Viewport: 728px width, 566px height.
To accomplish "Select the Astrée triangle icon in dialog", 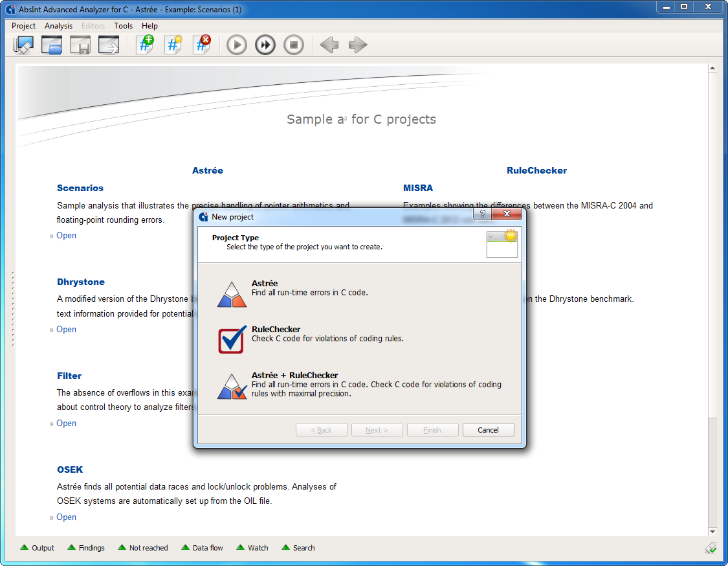I will pos(232,294).
